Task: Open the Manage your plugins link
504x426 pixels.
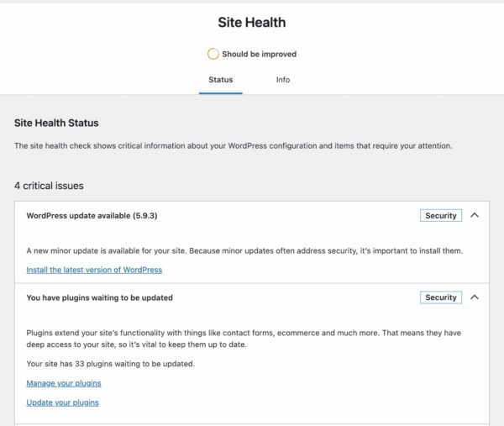Action: coord(64,383)
